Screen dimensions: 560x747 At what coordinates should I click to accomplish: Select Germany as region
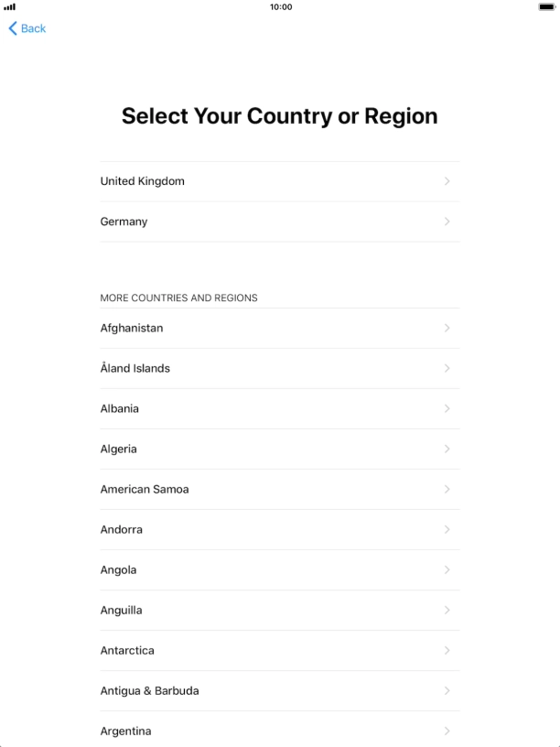pos(124,222)
